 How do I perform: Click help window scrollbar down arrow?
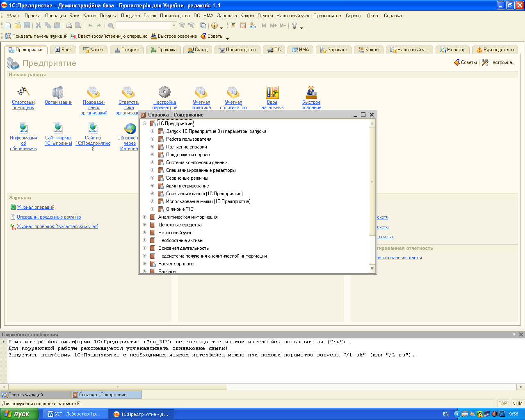pyautogui.click(x=372, y=269)
